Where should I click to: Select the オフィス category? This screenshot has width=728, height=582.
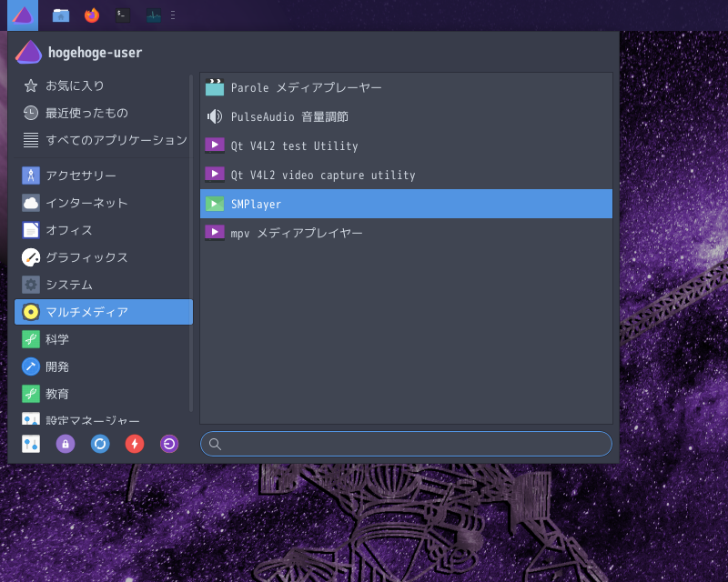click(104, 230)
